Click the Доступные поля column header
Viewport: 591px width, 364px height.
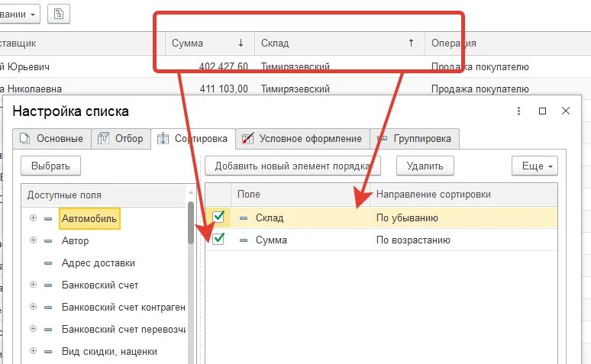tap(104, 195)
